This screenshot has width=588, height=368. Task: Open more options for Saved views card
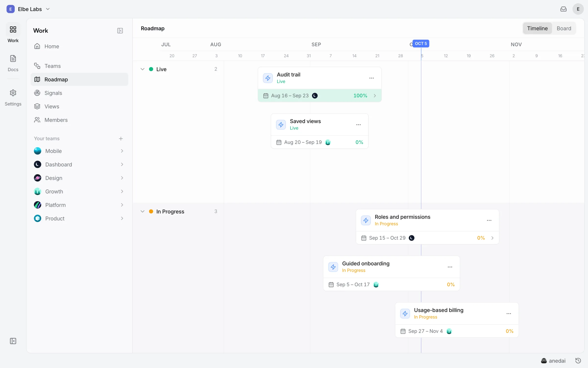(358, 125)
